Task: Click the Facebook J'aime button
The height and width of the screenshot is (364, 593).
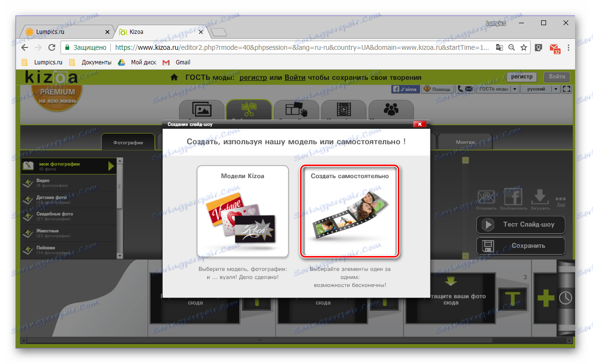Action: tap(405, 89)
